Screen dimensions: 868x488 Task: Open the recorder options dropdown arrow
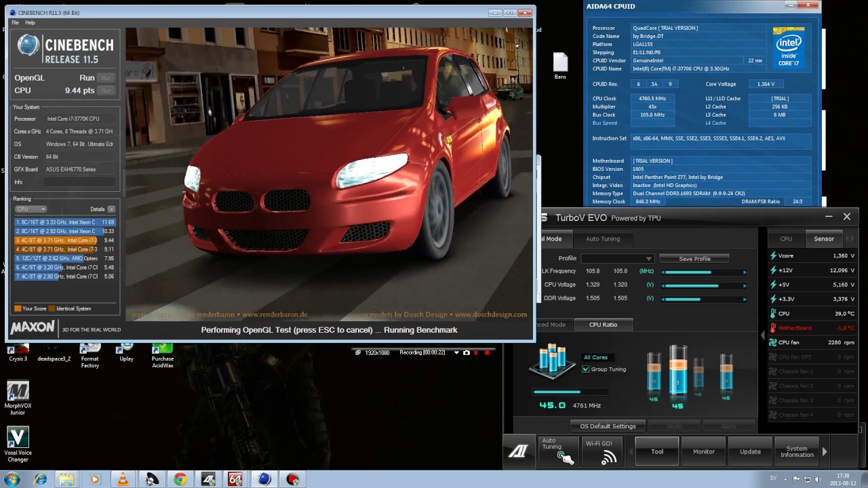point(456,352)
